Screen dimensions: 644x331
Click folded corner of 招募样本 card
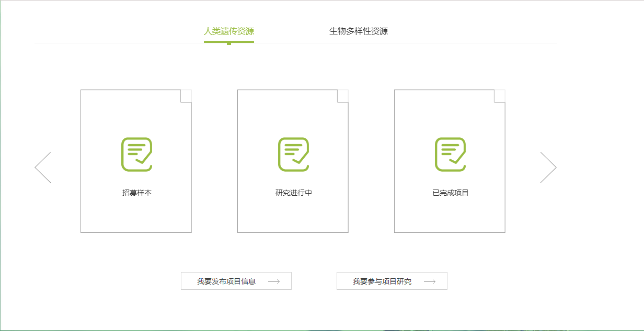(x=186, y=96)
